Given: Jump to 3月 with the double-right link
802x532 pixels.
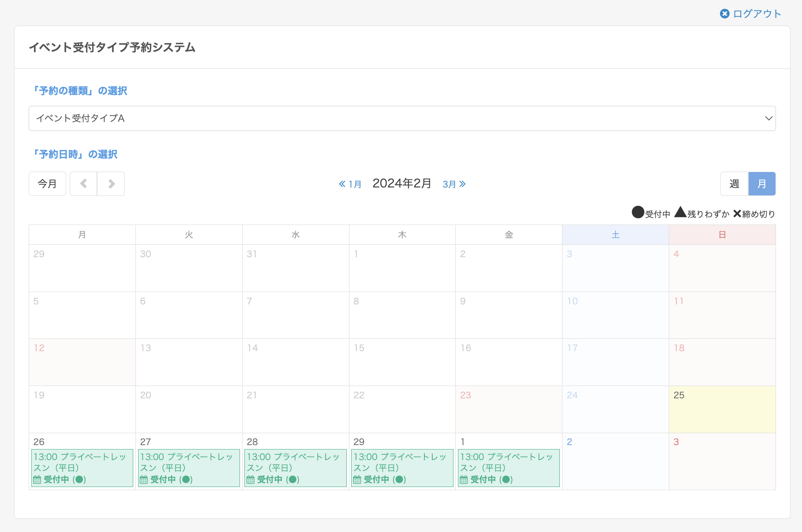Looking at the screenshot, I should 454,184.
